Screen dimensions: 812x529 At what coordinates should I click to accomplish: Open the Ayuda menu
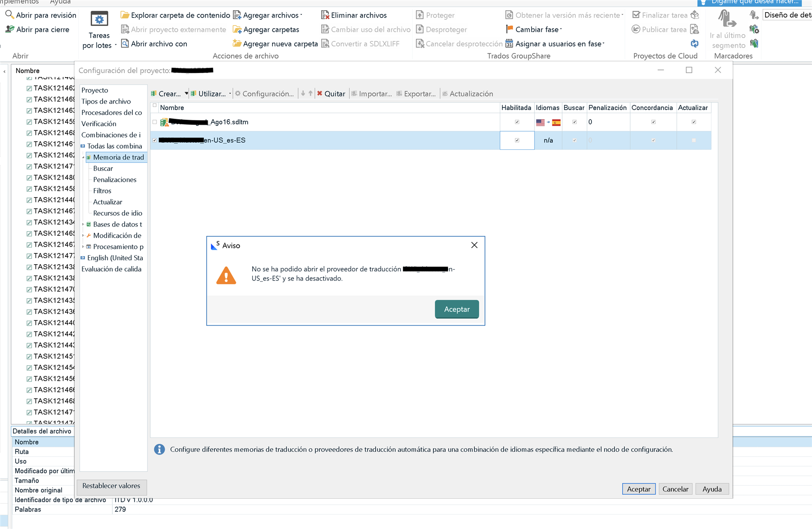[60, 2]
